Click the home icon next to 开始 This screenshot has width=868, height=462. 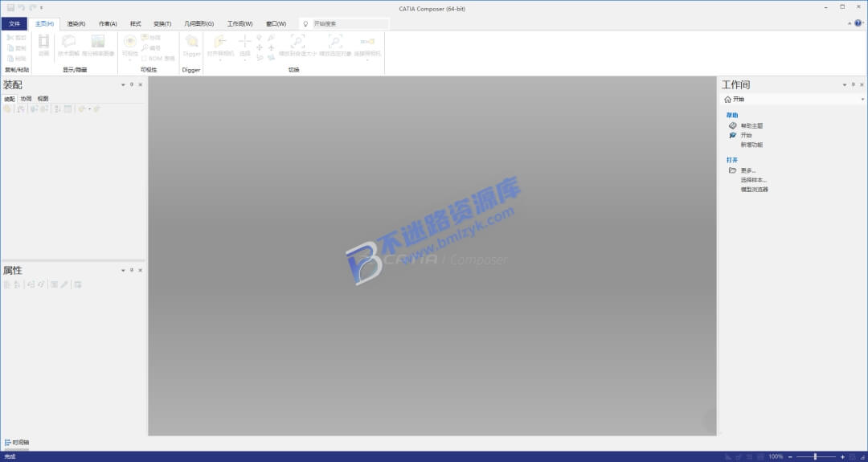point(727,99)
